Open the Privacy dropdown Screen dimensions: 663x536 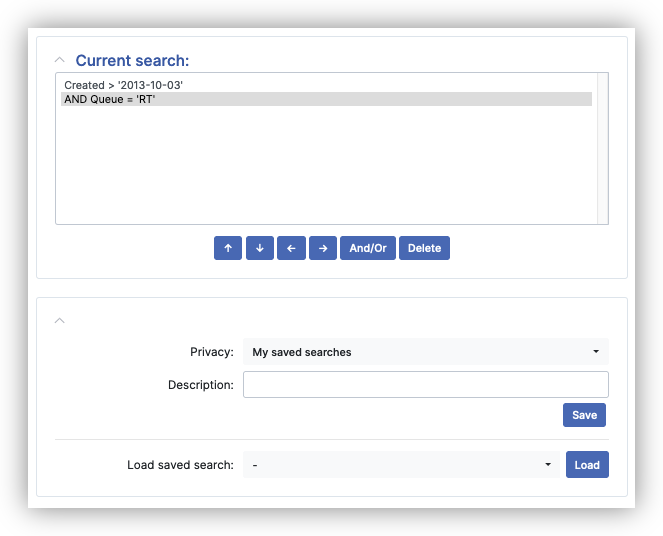[425, 352]
